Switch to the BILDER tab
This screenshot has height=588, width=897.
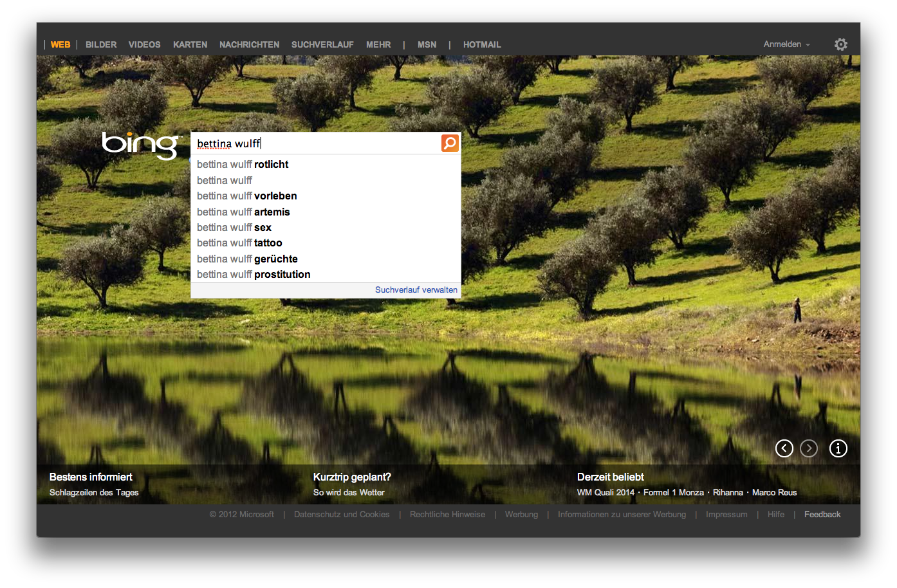coord(101,45)
